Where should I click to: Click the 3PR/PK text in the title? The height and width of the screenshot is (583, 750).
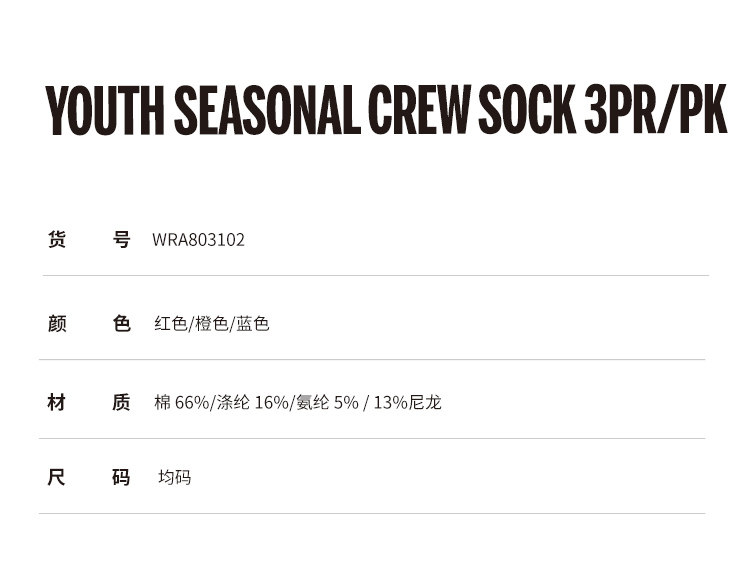[x=656, y=112]
